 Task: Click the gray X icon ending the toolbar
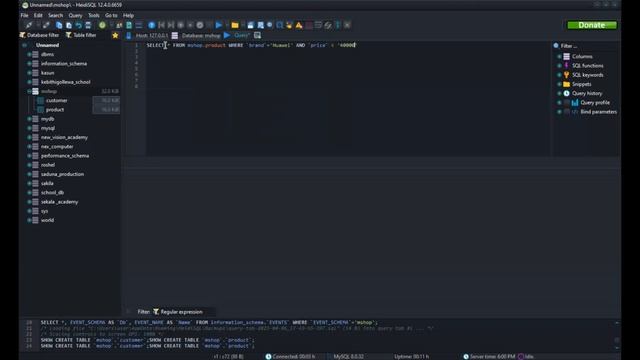click(347, 25)
